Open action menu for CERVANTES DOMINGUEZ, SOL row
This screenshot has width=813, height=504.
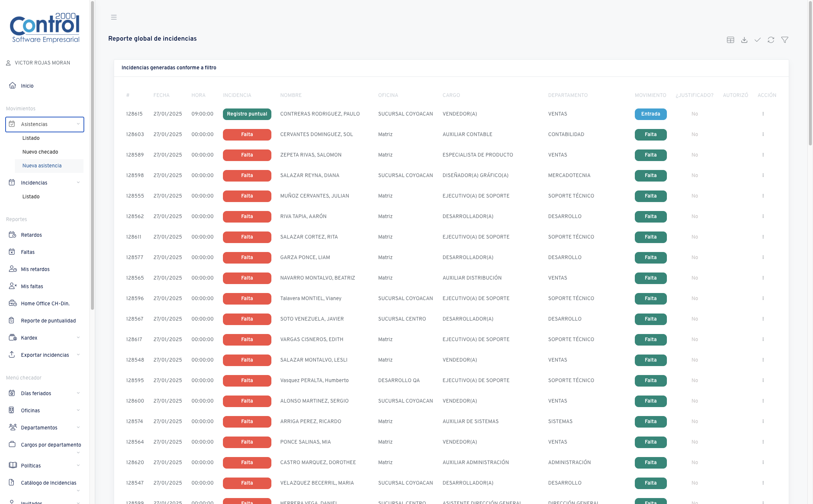click(x=763, y=134)
